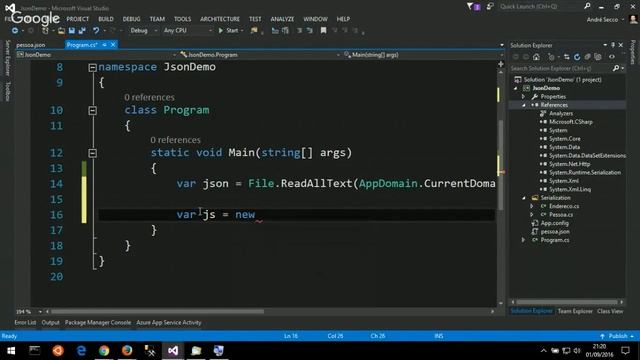This screenshot has width=640, height=360.
Task: Open the PROJECT menu
Action: tap(78, 19)
